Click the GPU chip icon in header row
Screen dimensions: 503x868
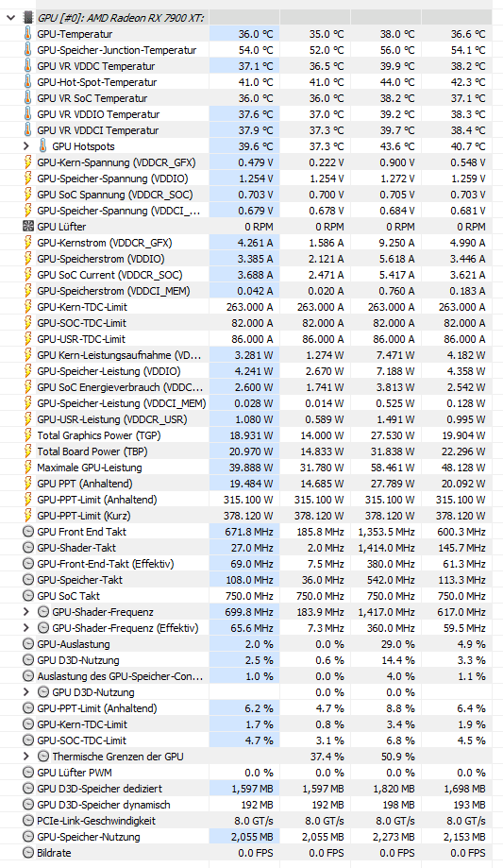[27, 18]
